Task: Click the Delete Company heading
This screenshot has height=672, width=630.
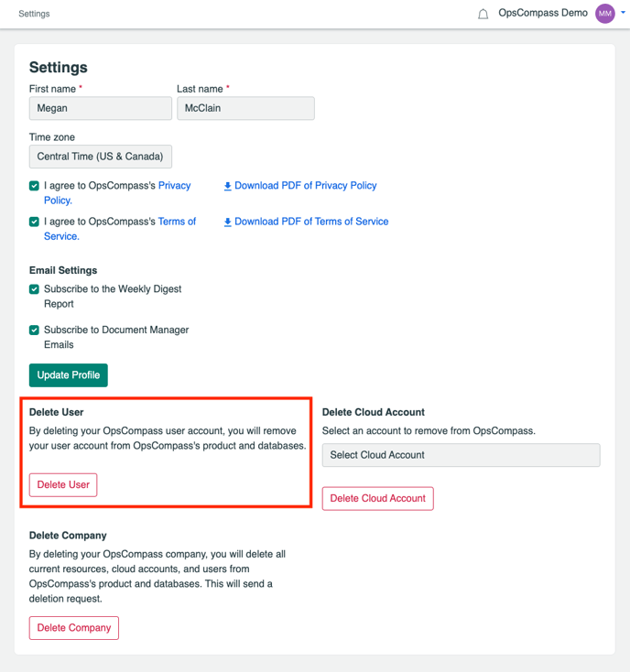Action: click(x=68, y=536)
